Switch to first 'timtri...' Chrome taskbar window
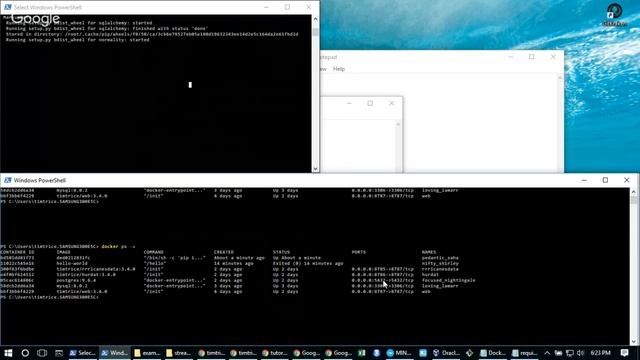640x360 pixels. coord(211,353)
